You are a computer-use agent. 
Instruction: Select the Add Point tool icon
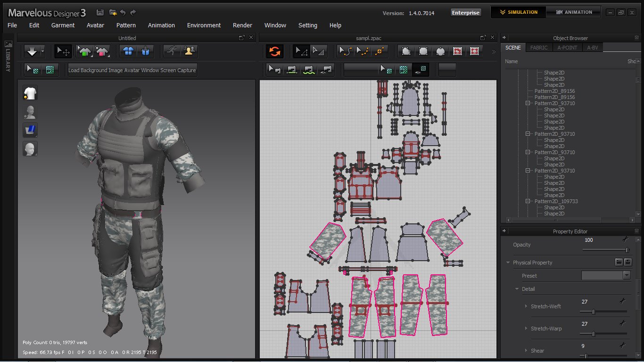coord(379,51)
